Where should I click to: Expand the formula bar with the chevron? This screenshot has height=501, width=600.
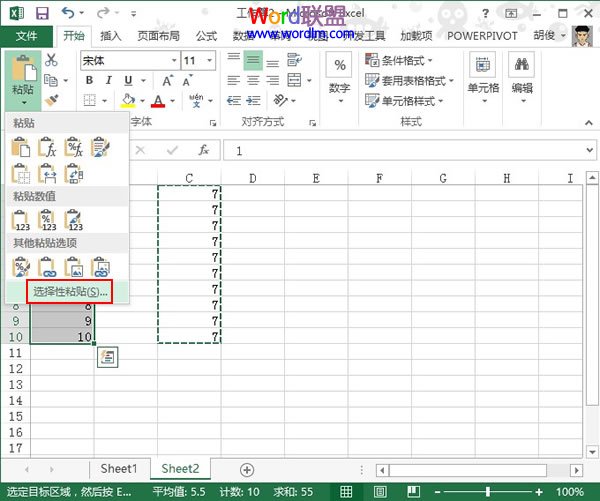point(590,150)
